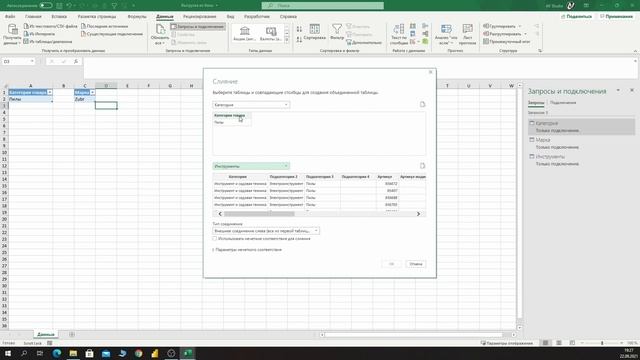Open the Сортировка dialog button
Image resolution: width=640 pixels, height=360 pixels.
pyautogui.click(x=315, y=32)
